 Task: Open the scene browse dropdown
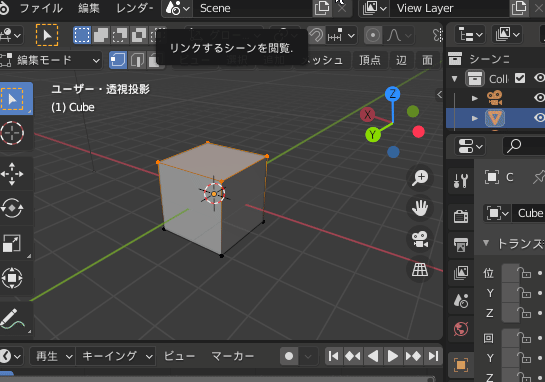coord(178,8)
